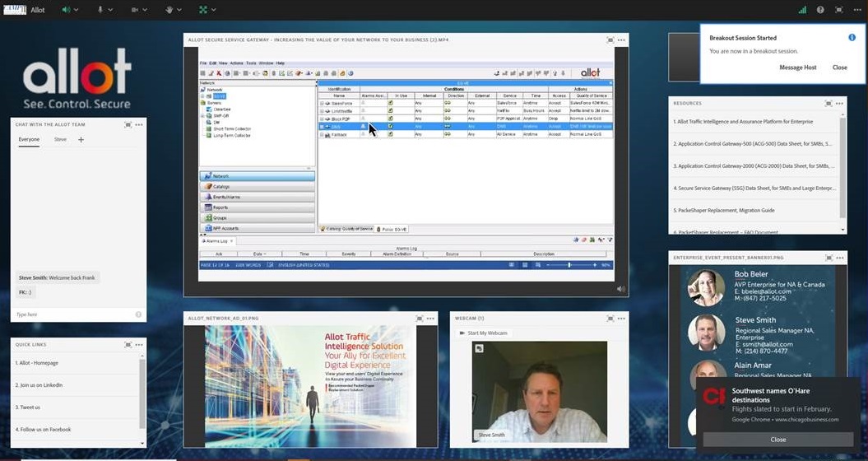Viewport: 868px width, 461px height.
Task: Switch to the Steve chat tab
Action: (60, 140)
